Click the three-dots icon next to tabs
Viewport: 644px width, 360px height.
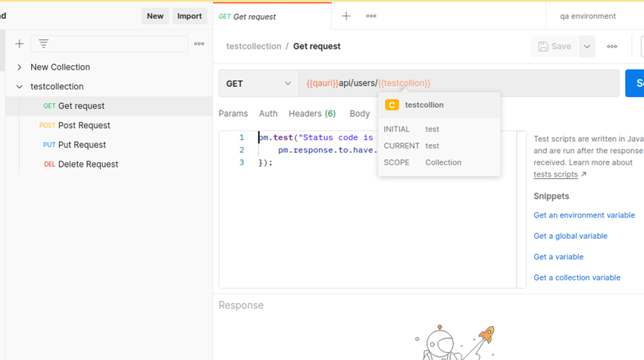point(371,16)
